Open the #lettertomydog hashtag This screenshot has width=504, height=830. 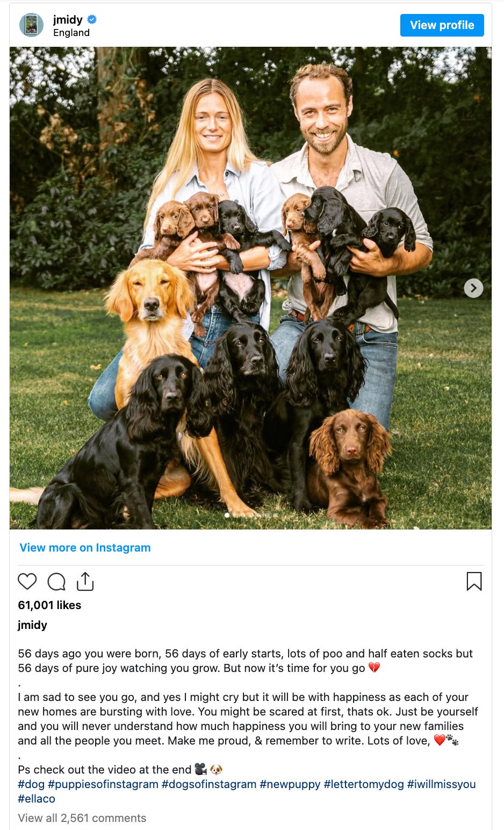click(364, 784)
